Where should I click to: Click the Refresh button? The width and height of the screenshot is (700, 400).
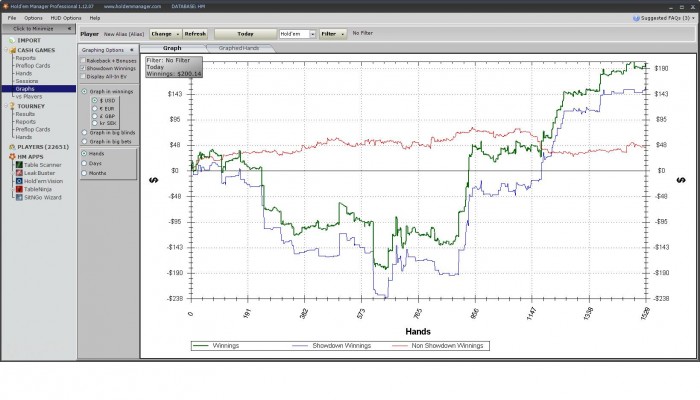pyautogui.click(x=195, y=34)
